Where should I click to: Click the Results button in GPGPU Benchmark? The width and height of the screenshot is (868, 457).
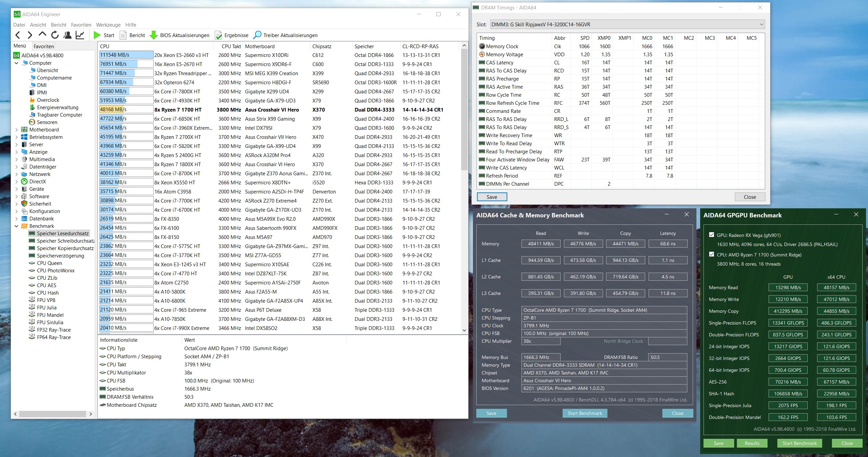click(x=752, y=443)
